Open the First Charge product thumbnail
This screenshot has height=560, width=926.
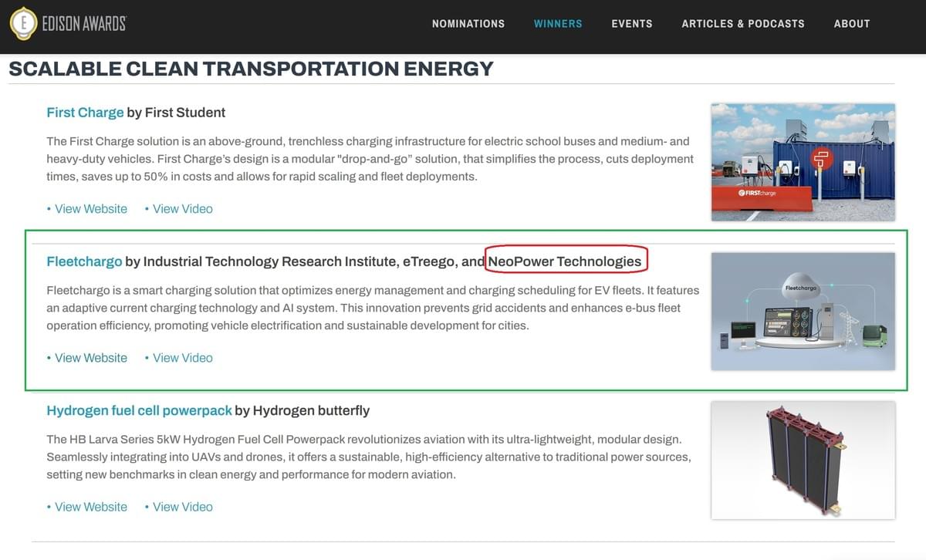click(x=803, y=162)
